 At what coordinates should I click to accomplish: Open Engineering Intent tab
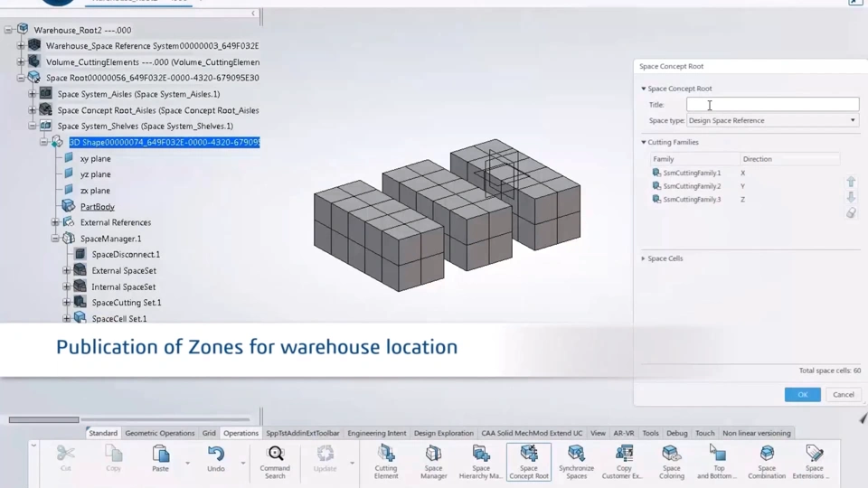[x=376, y=433]
